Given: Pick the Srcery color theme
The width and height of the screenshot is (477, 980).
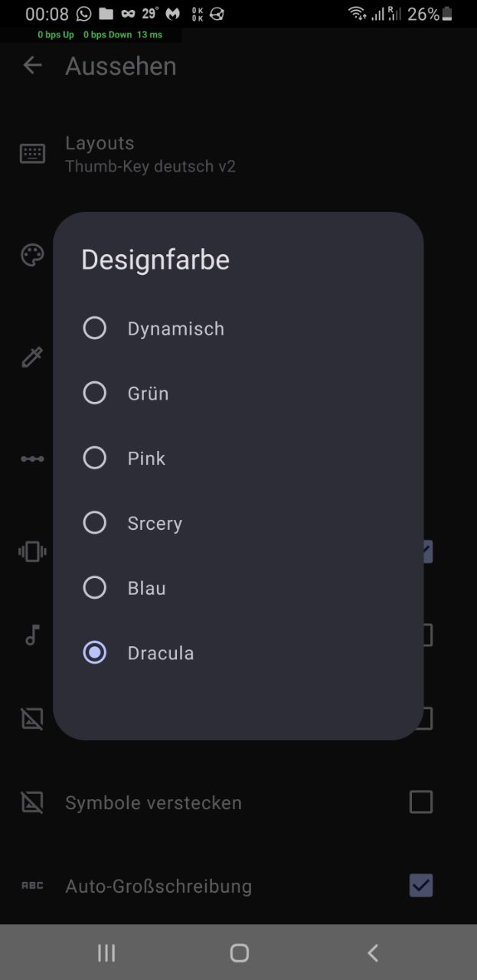Looking at the screenshot, I should 94,523.
